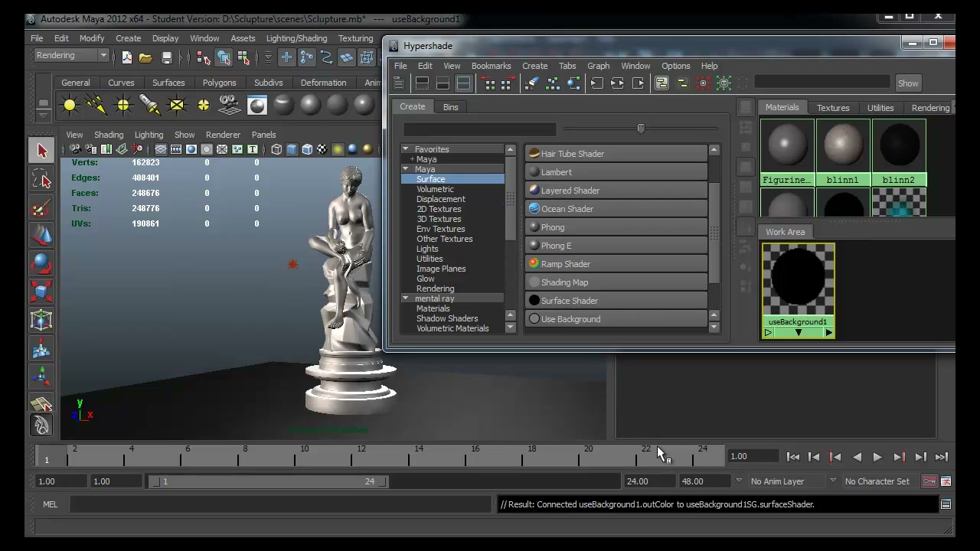Image resolution: width=980 pixels, height=551 pixels.
Task: Toggle Hypershade top and bottom tabs view
Action: 464,83
